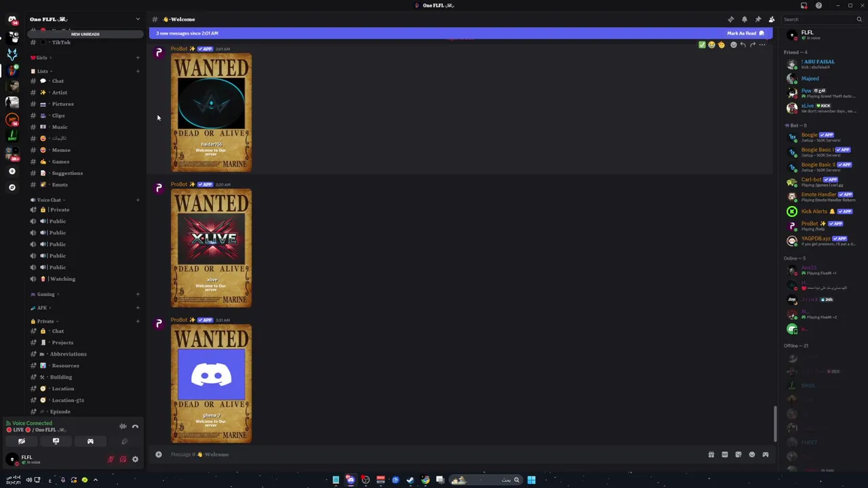Screen dimensions: 868x488
Task: Open the Carl-bot member profile
Action: point(821,182)
